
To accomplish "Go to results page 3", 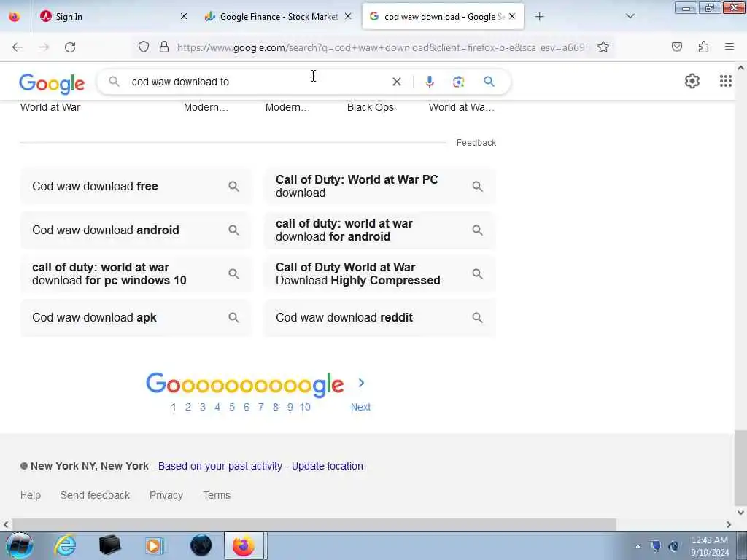I will 203,407.
